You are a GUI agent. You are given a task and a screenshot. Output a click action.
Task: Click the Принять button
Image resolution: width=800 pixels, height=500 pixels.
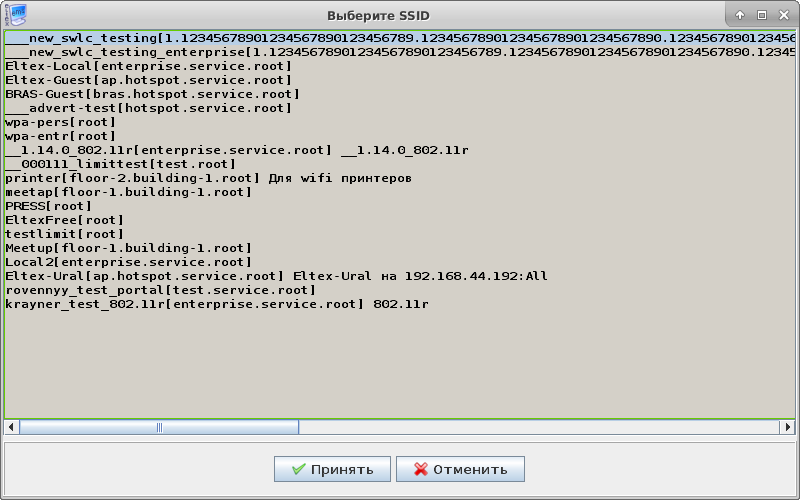click(x=332, y=469)
